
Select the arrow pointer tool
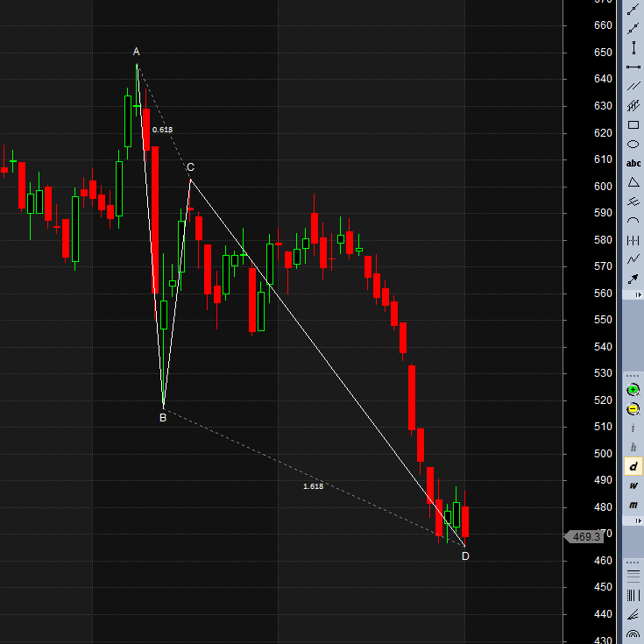pyautogui.click(x=633, y=279)
